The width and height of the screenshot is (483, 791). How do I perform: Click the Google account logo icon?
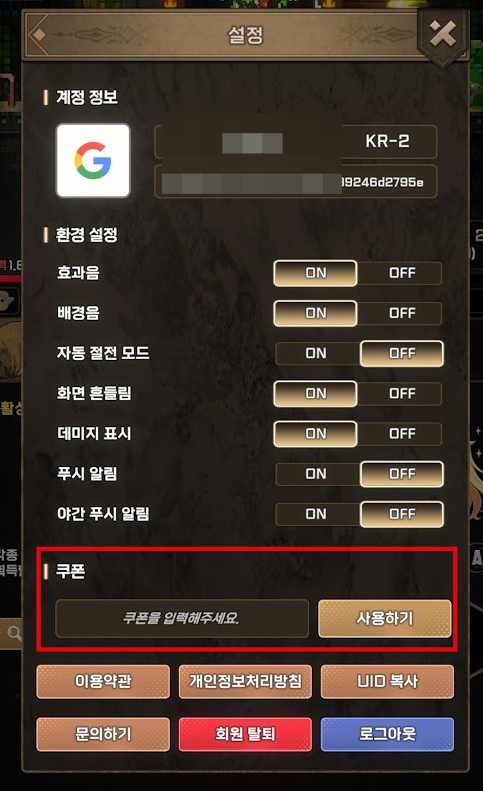93,160
